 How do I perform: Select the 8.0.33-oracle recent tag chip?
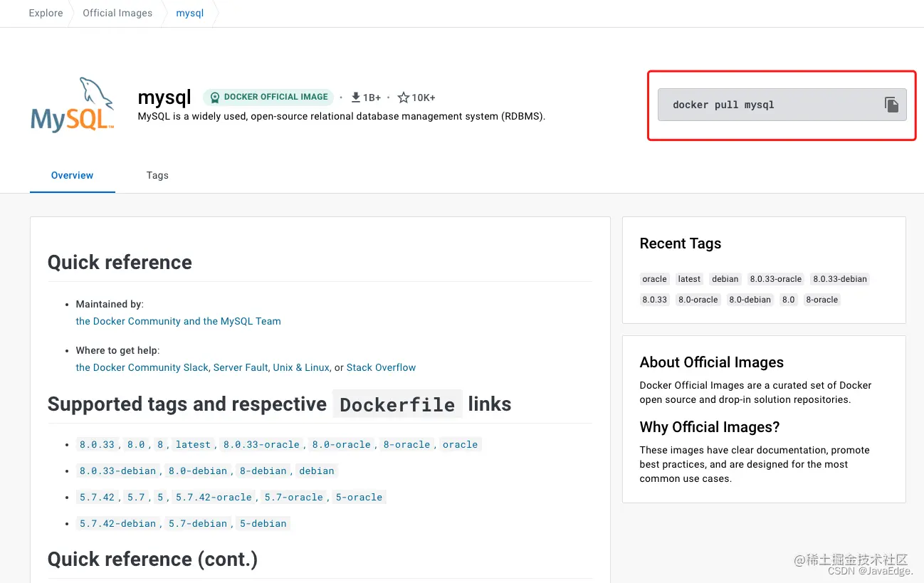click(x=776, y=279)
